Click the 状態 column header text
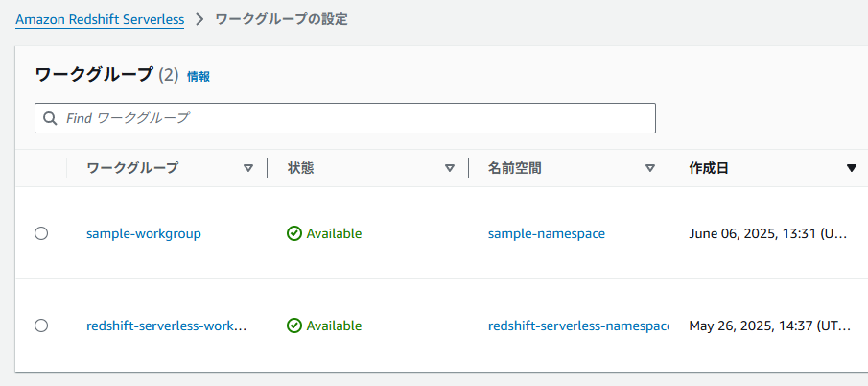The width and height of the screenshot is (868, 386). click(300, 168)
